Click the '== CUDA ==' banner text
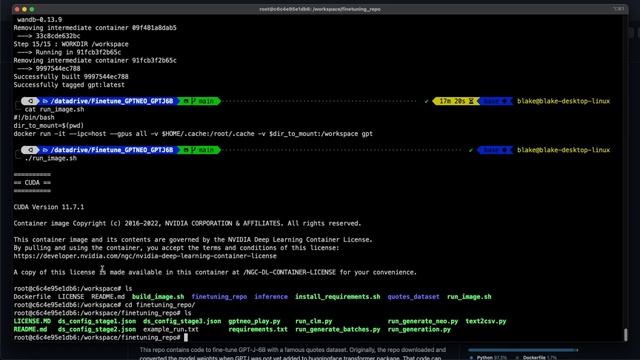 pos(32,182)
